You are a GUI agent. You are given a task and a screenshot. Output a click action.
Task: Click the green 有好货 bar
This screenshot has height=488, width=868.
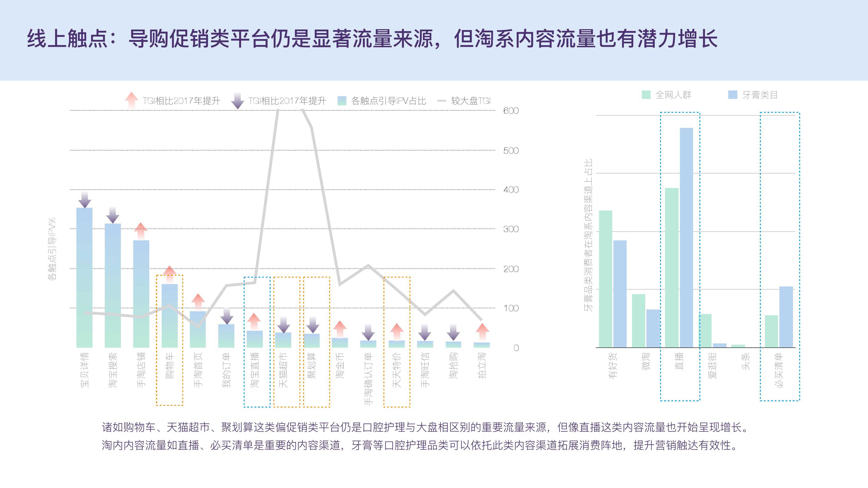pos(605,279)
